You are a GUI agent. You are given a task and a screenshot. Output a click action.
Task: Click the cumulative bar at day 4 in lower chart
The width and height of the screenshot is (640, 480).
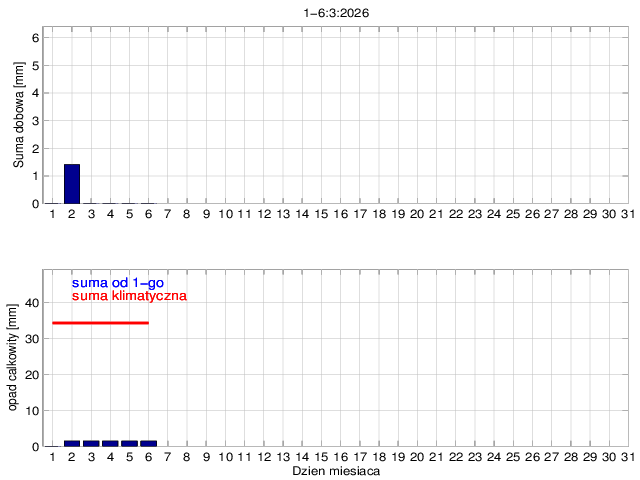[110, 443]
